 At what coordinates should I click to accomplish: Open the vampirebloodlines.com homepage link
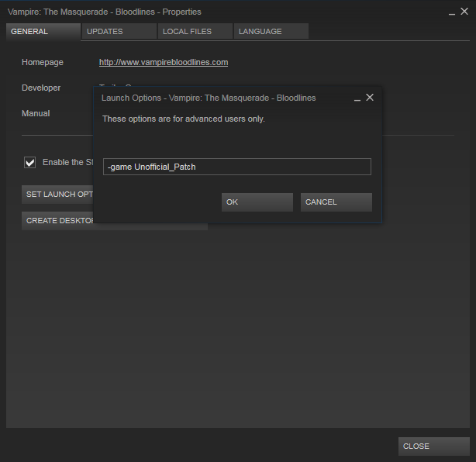click(x=164, y=62)
